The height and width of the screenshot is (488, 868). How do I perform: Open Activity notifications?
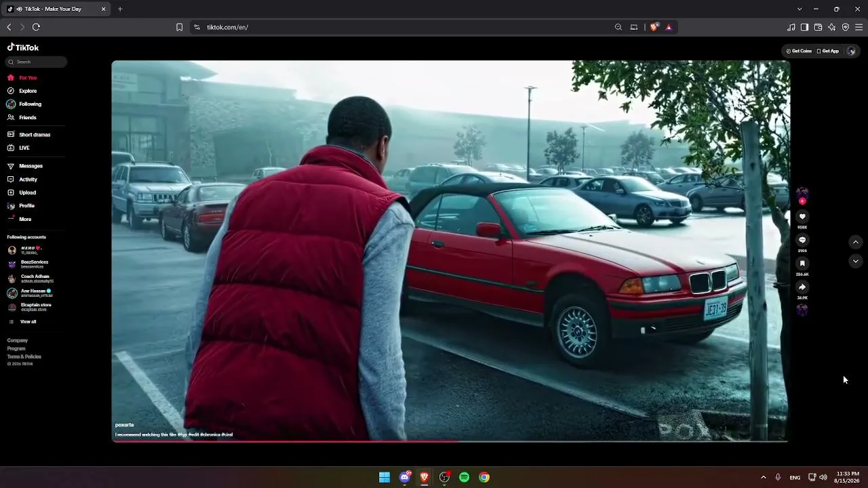22,180
